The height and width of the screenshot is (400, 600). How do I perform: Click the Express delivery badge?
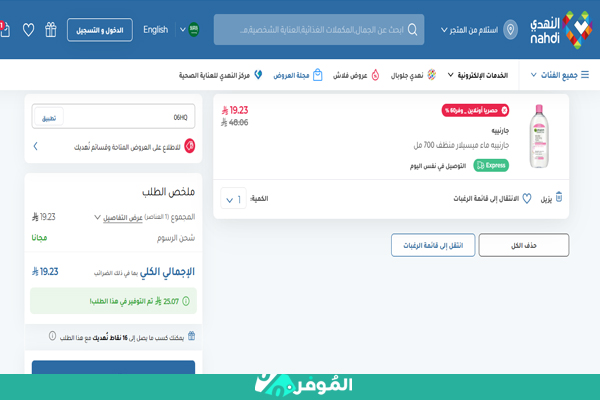click(491, 165)
